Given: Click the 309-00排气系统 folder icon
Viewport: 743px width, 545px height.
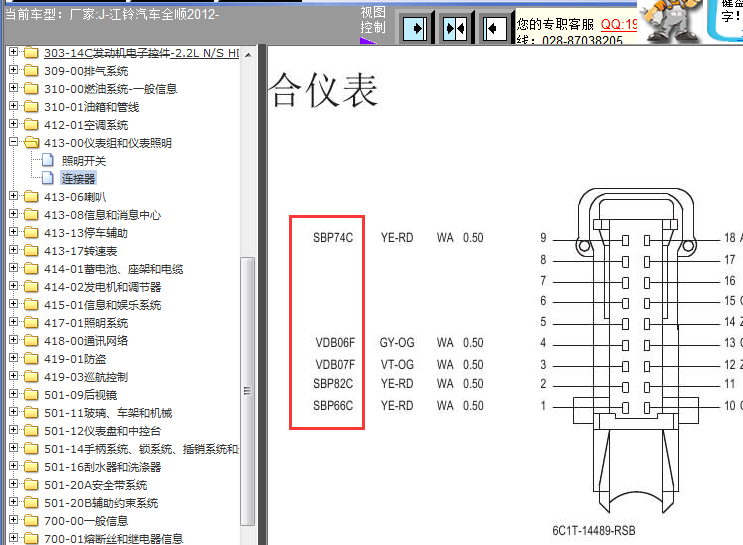Looking at the screenshot, I should pyautogui.click(x=31, y=71).
